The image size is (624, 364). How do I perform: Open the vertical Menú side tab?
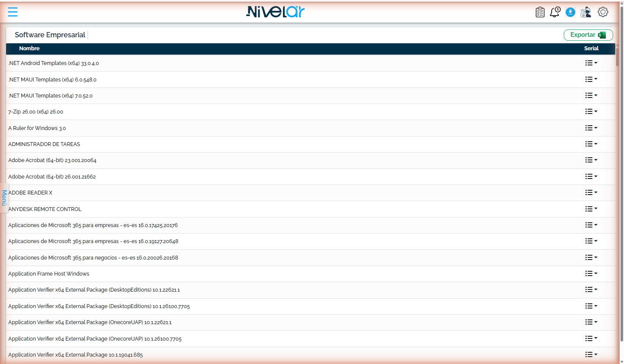(4, 198)
